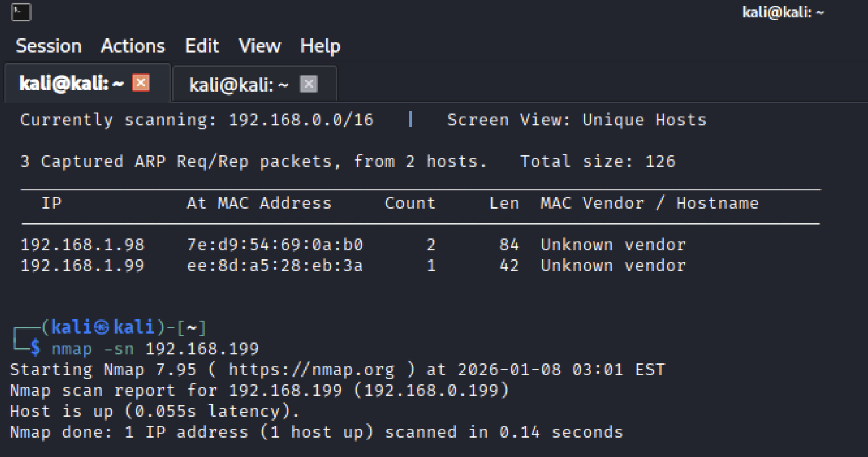Click MAC address ee:8d:a5:28:eb:3a
Viewport: 868px width, 457px height.
coord(275,266)
